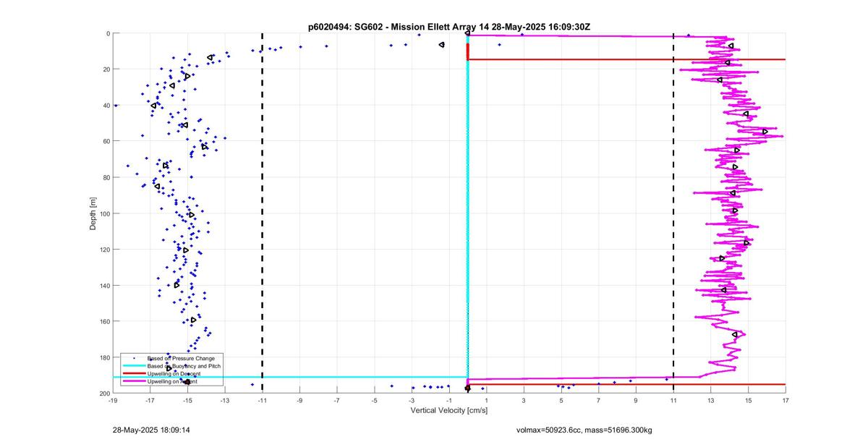Click x-axis tick label '-9'
Viewport: 868px width, 442px height.
point(299,400)
